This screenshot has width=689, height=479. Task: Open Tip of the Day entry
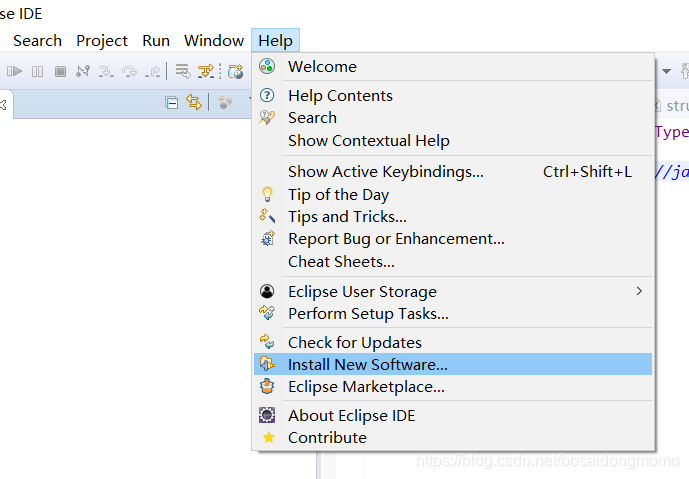click(x=453, y=194)
